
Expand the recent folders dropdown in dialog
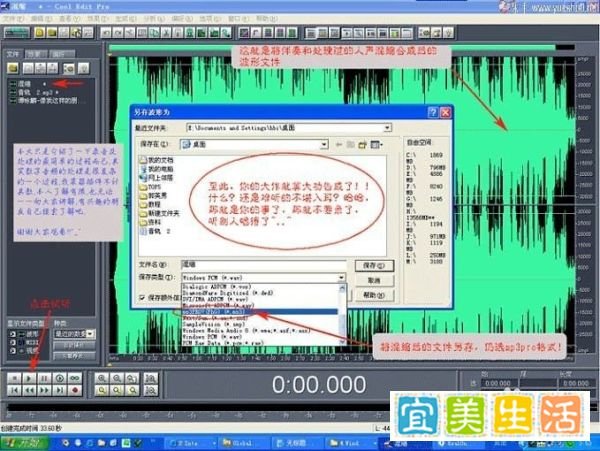pos(387,127)
